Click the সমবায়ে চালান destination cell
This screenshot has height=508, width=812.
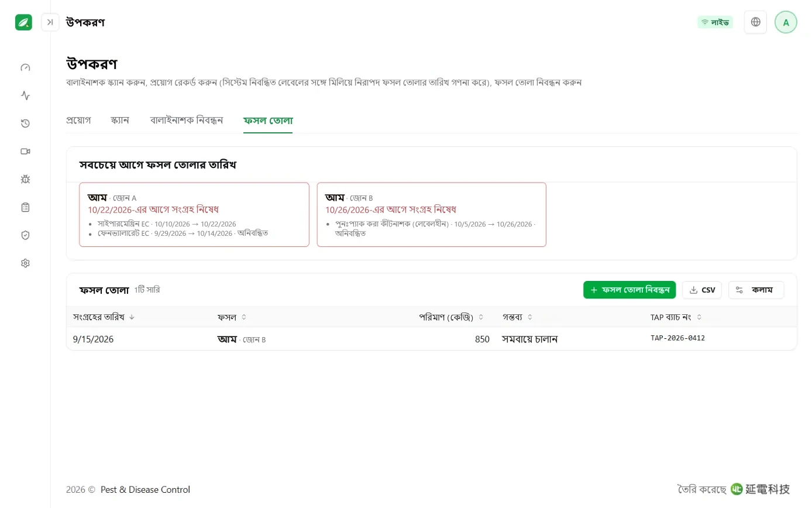[x=530, y=339]
